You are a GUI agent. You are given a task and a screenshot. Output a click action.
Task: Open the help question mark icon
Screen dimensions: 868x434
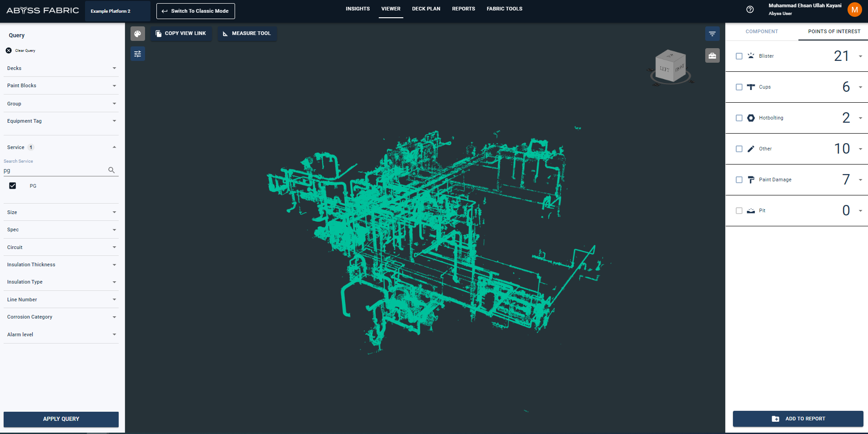coord(750,10)
